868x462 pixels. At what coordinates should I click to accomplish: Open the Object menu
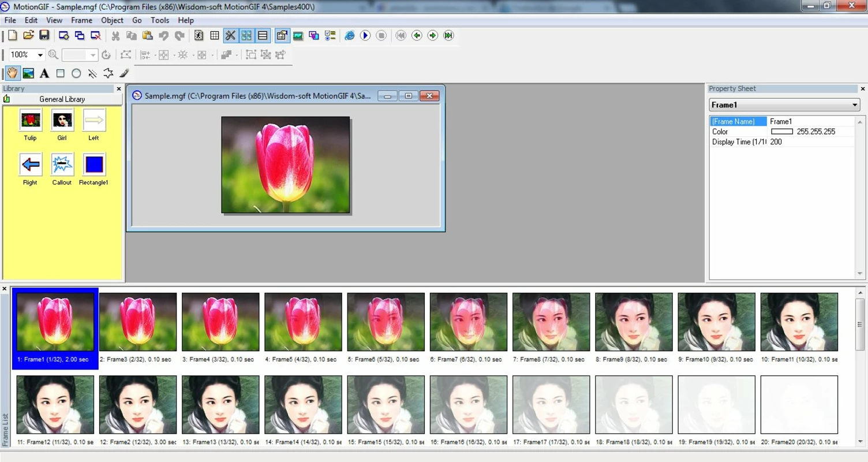coord(112,20)
